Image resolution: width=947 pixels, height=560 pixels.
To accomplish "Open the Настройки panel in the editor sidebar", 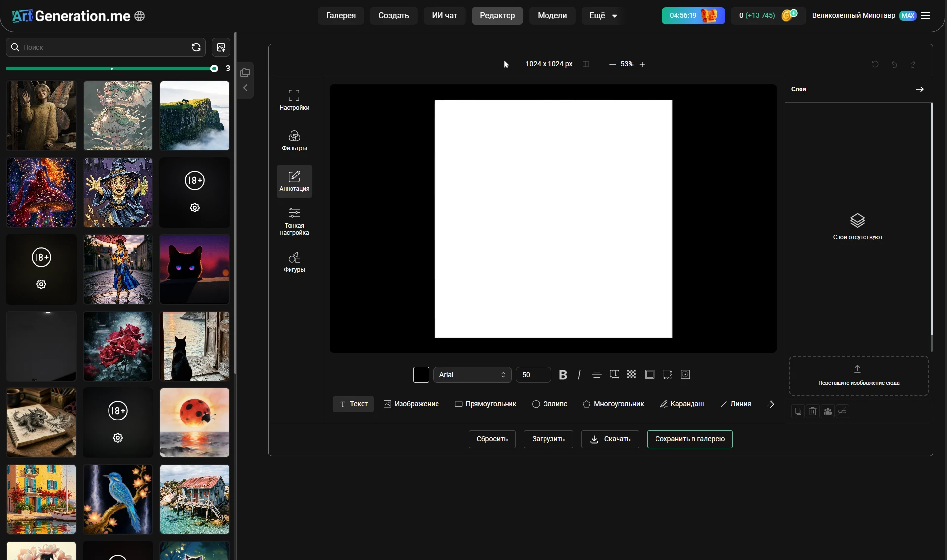I will coord(294,100).
